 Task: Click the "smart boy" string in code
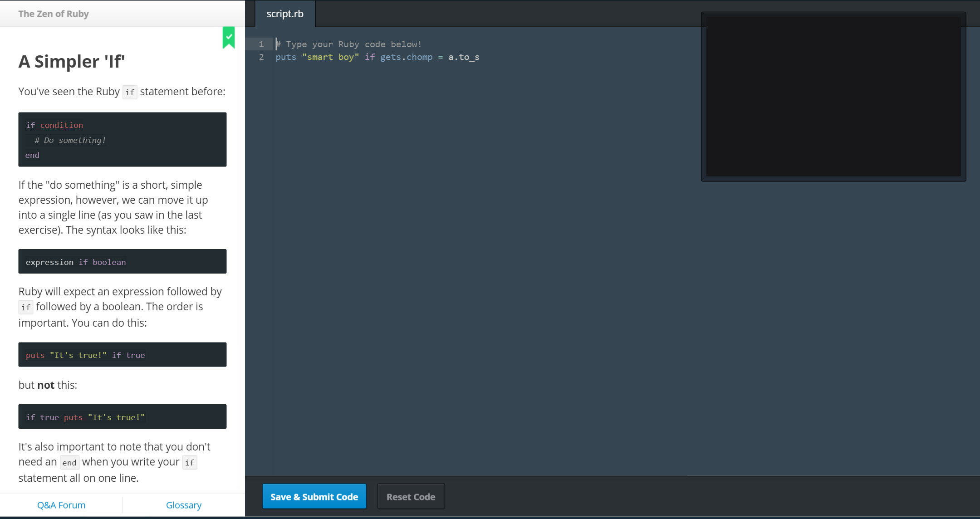click(331, 57)
